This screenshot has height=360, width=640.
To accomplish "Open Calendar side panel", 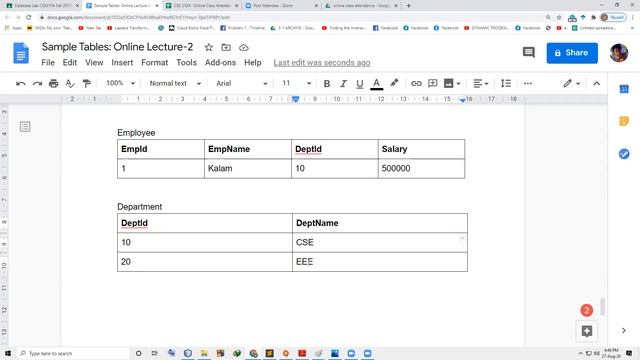I will pyautogui.click(x=624, y=89).
